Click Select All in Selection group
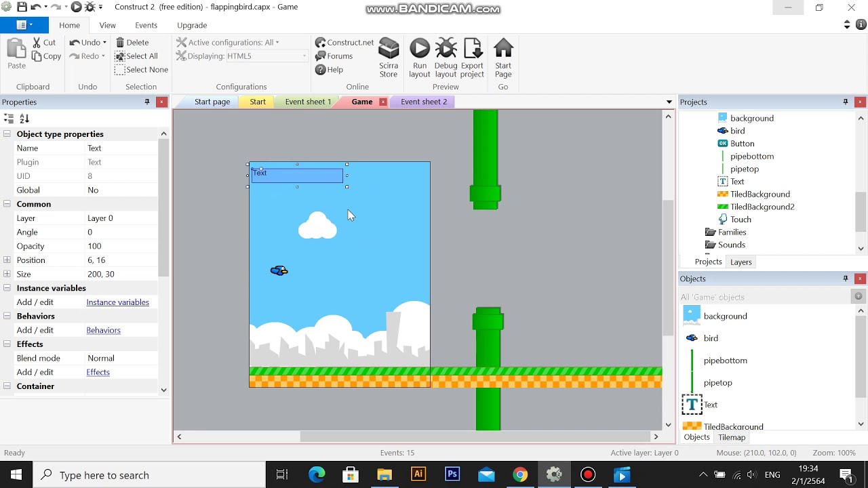The image size is (868, 488). [x=136, y=56]
